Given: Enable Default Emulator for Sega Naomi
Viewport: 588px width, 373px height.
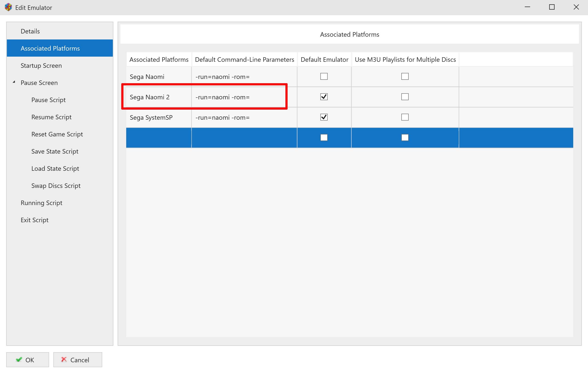Looking at the screenshot, I should [324, 77].
